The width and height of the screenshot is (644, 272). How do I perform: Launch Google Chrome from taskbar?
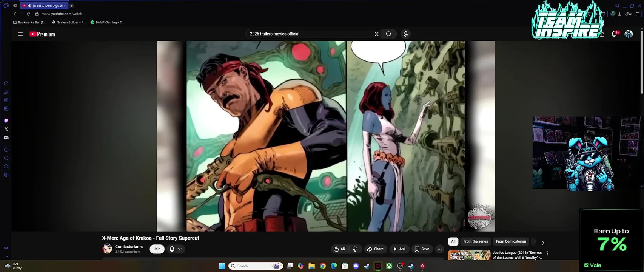323,266
